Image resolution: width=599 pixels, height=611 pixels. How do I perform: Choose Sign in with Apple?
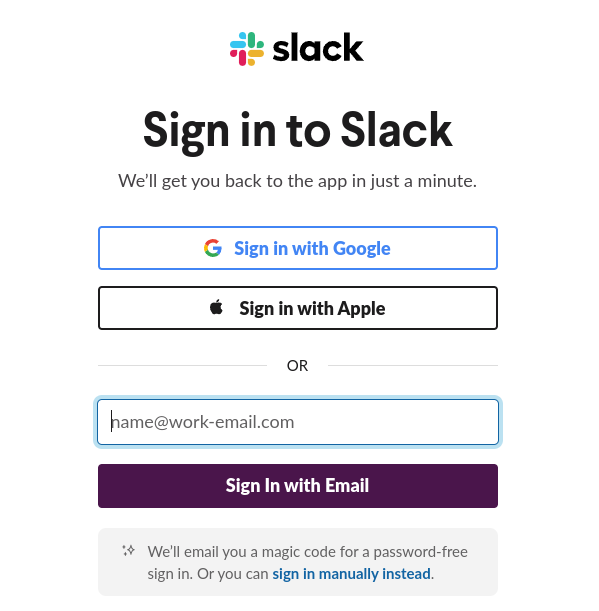click(x=298, y=308)
